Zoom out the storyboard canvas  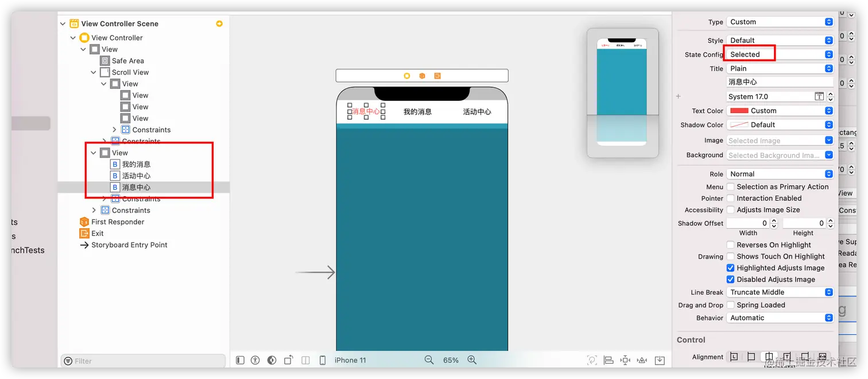pos(429,360)
